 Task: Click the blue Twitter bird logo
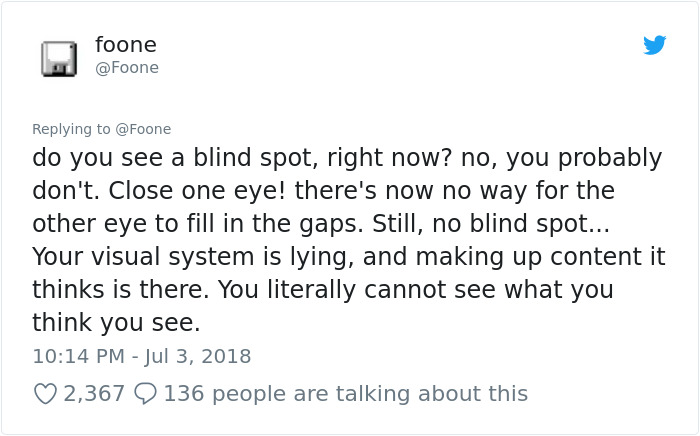point(654,45)
